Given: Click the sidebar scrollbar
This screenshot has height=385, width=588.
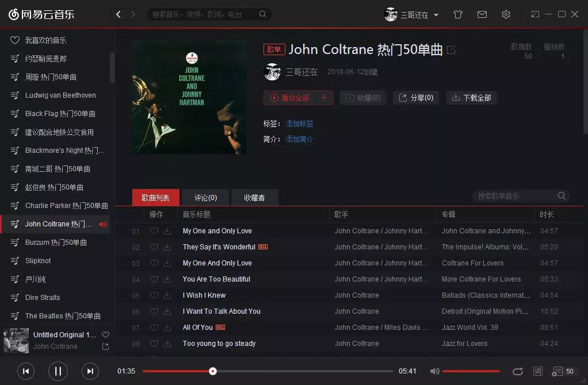Looking at the screenshot, I should 112,68.
